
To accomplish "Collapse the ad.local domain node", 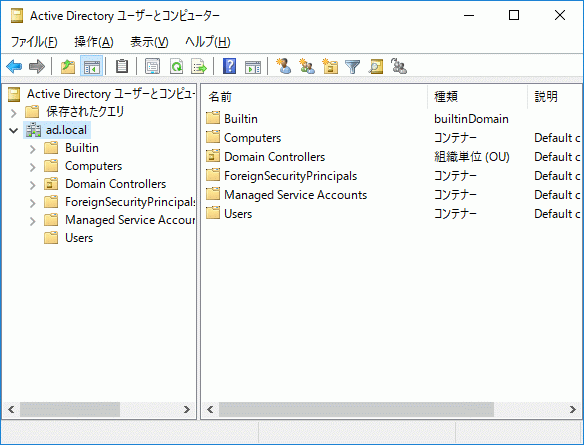I will 13,130.
